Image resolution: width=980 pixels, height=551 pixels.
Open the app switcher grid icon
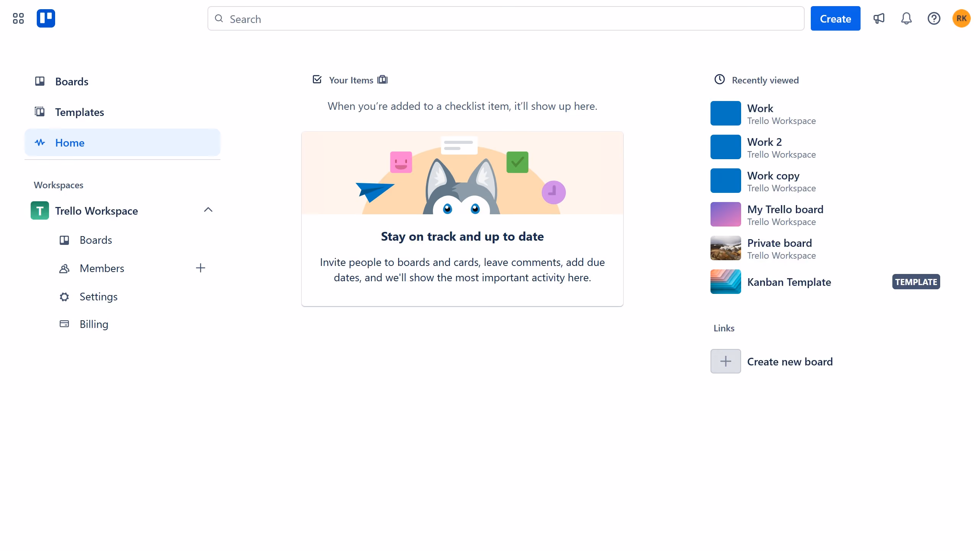pyautogui.click(x=18, y=18)
